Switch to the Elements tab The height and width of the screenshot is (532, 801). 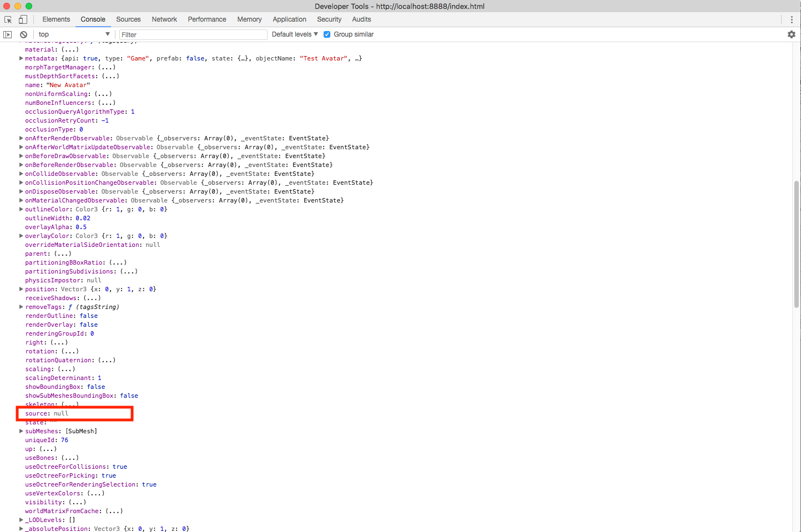point(56,19)
